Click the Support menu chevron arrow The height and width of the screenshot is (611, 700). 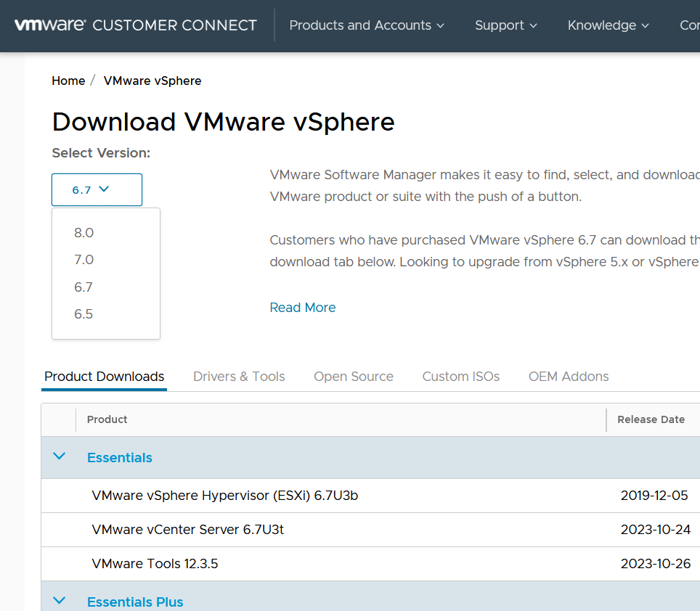[533, 26]
